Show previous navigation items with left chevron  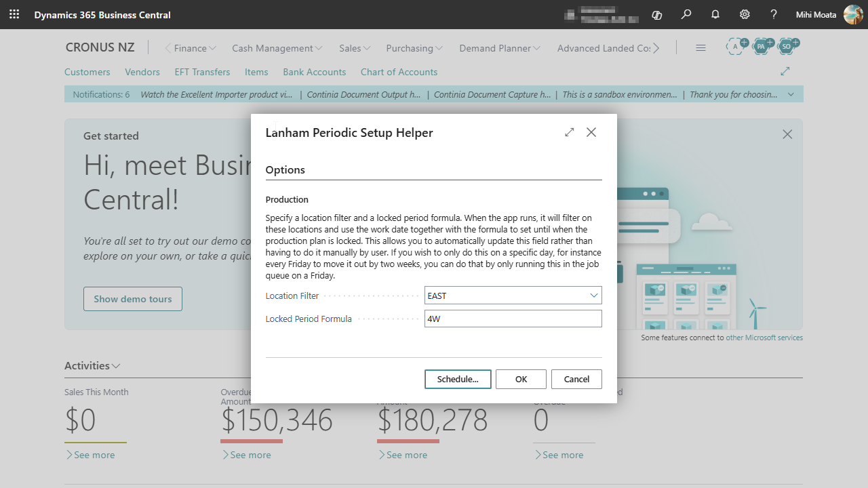(168, 48)
